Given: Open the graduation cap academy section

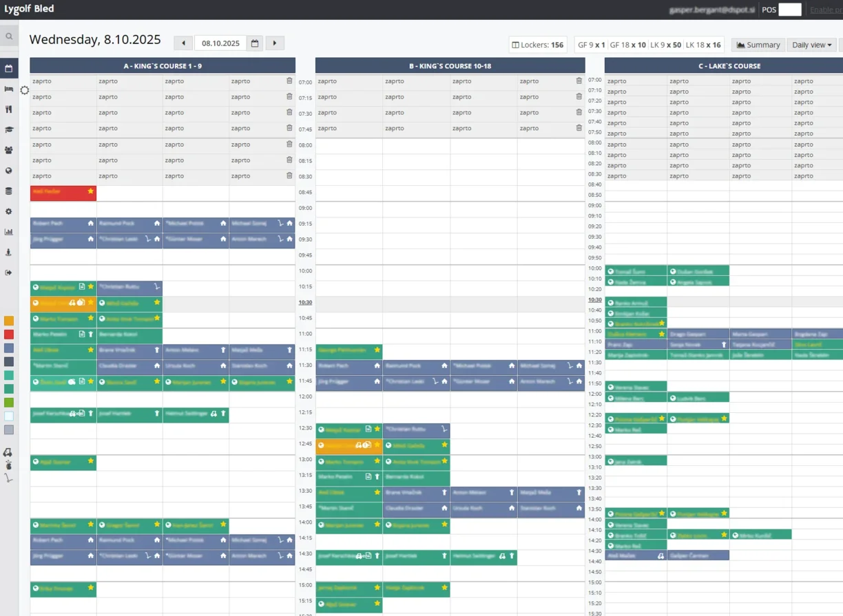Looking at the screenshot, I should click(9, 129).
